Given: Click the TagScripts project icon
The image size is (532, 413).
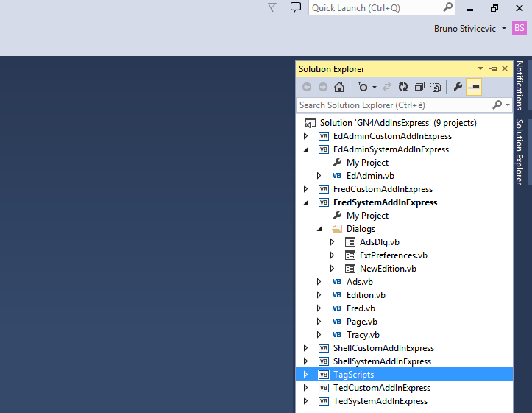Looking at the screenshot, I should tap(324, 375).
